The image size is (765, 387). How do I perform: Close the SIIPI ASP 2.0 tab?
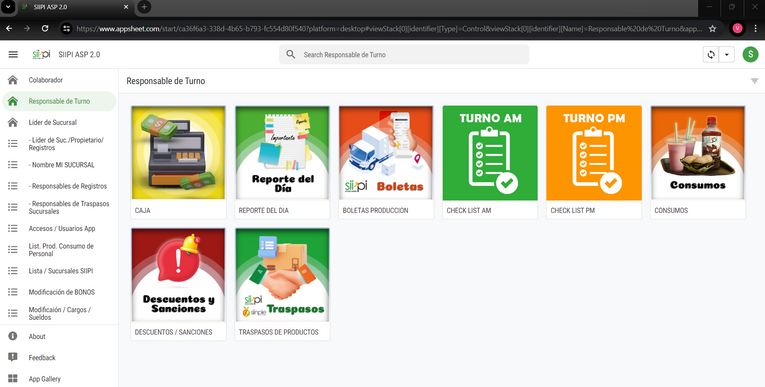pyautogui.click(x=126, y=7)
